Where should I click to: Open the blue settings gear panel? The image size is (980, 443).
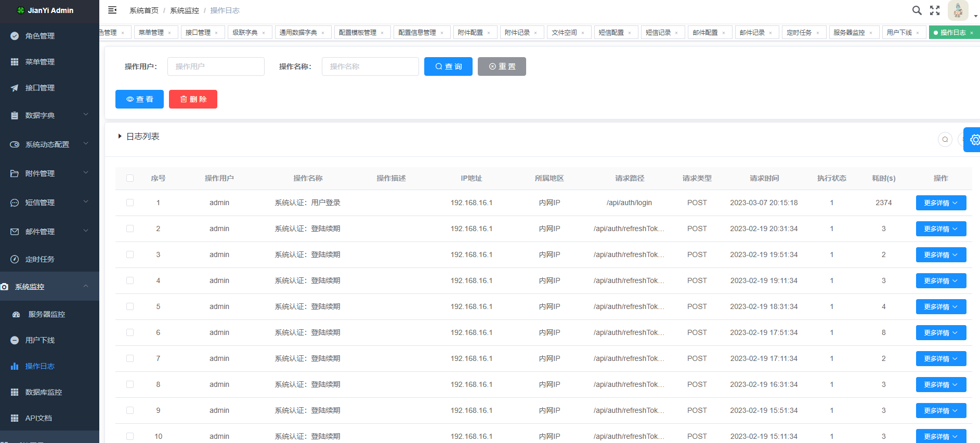(972, 140)
